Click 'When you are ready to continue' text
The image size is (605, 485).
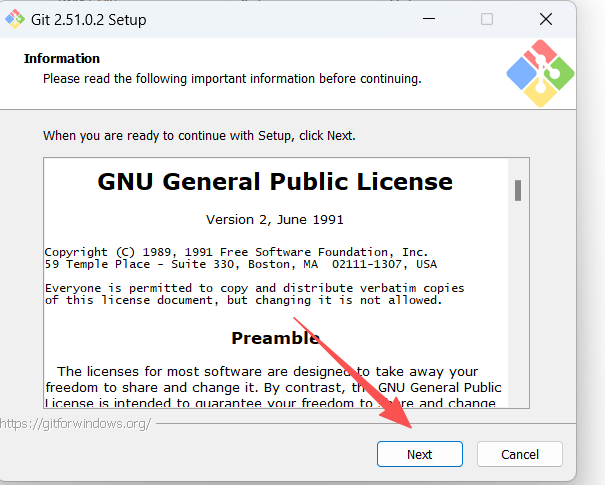199,136
